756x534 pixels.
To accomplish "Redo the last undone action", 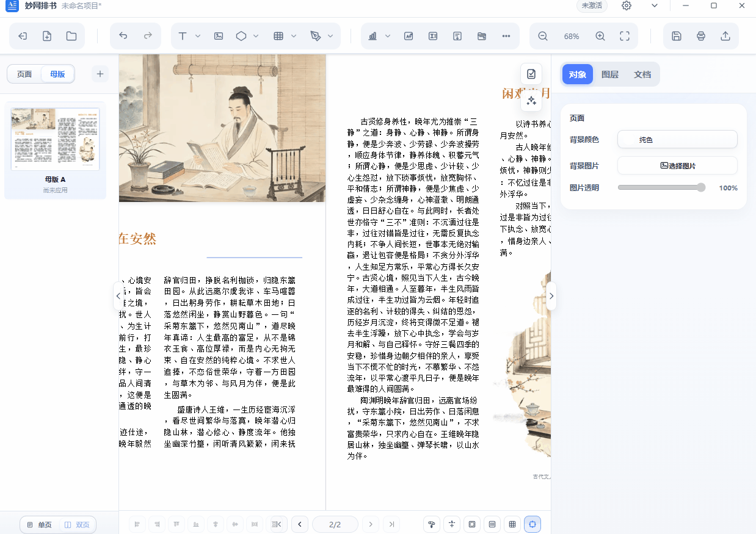I will point(148,36).
